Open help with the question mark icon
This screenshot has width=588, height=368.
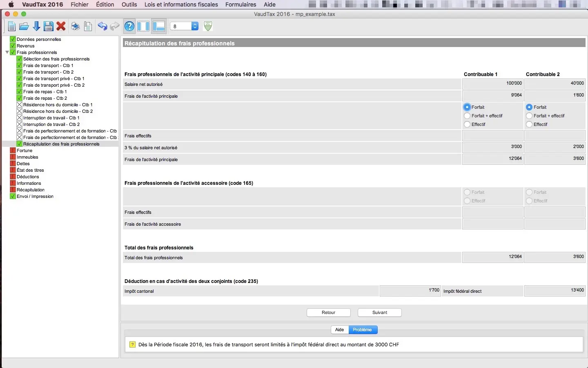(x=129, y=27)
